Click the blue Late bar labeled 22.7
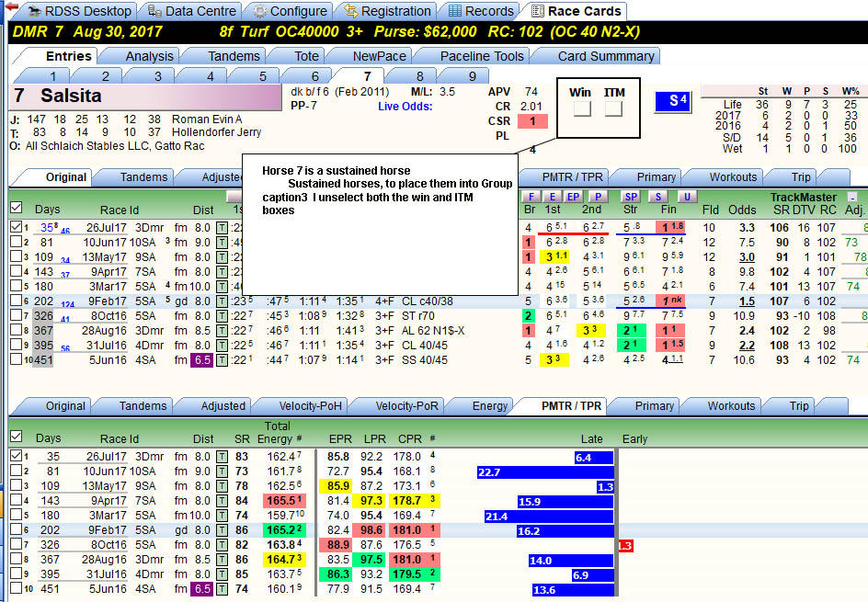Image resolution: width=868 pixels, height=602 pixels. pyautogui.click(x=545, y=472)
